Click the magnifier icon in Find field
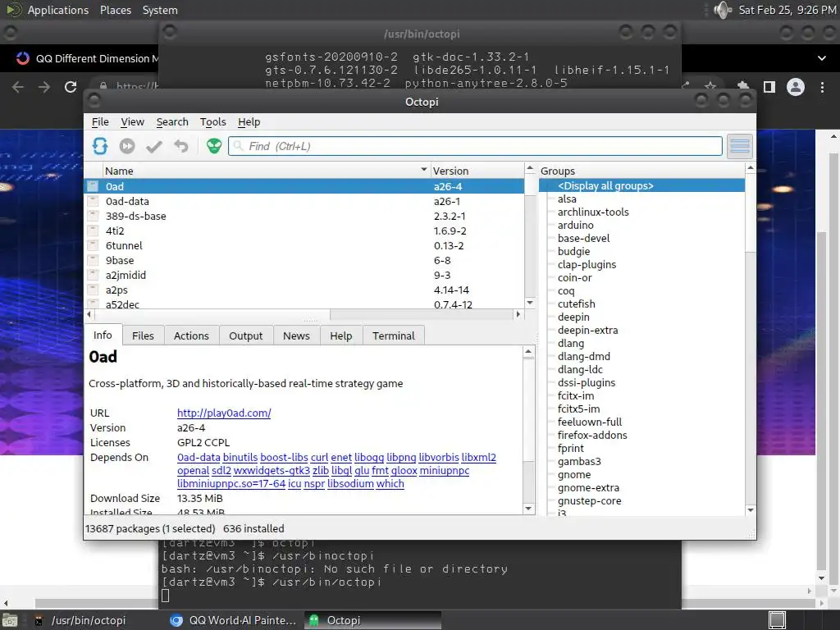 click(239, 146)
